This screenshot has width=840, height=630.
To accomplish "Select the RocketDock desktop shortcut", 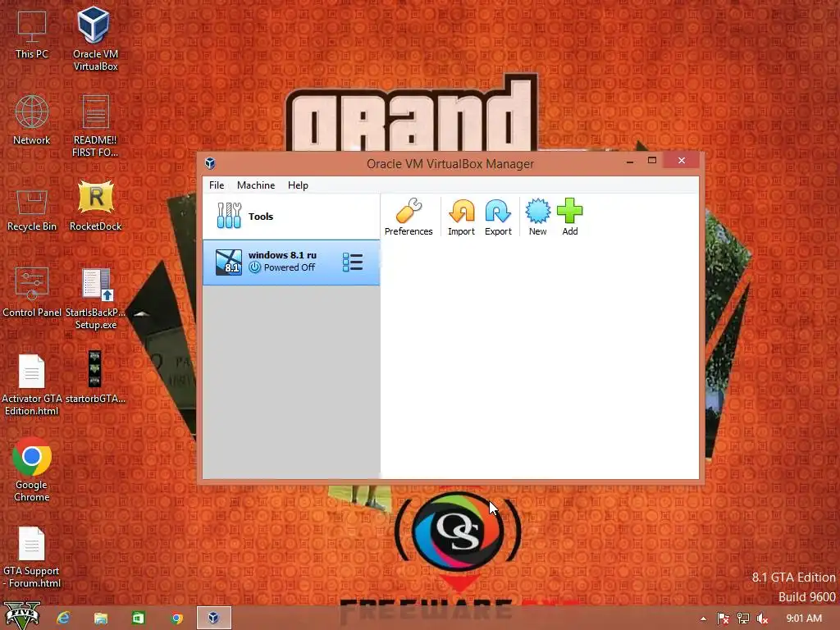I will 95,206.
